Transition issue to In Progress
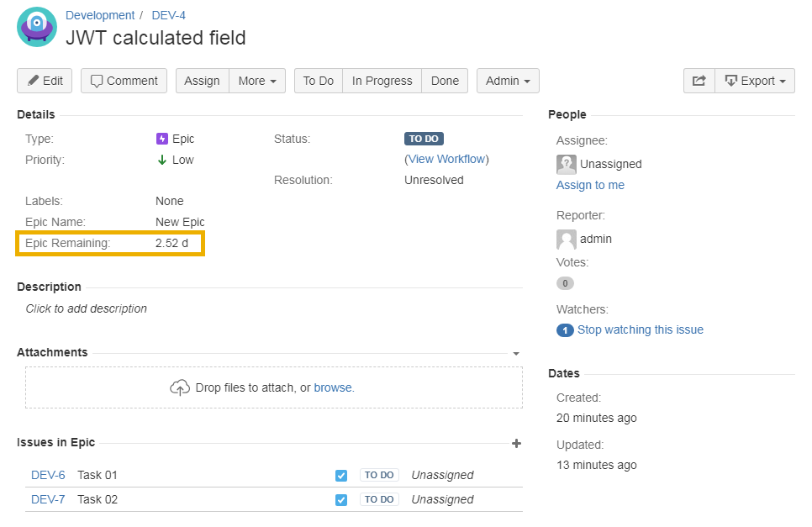Viewport: 812px width, 527px height. click(382, 81)
